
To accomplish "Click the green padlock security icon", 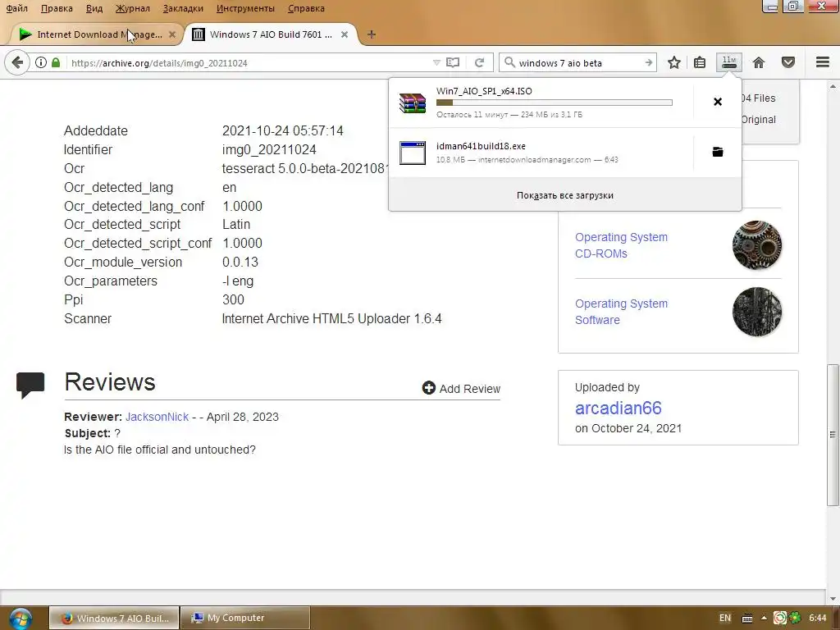I will 56,62.
